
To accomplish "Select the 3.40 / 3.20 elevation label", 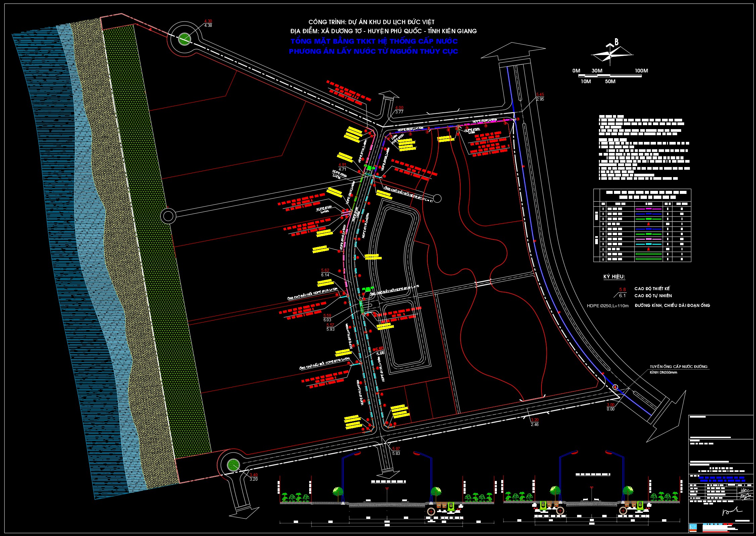I will pos(253,477).
